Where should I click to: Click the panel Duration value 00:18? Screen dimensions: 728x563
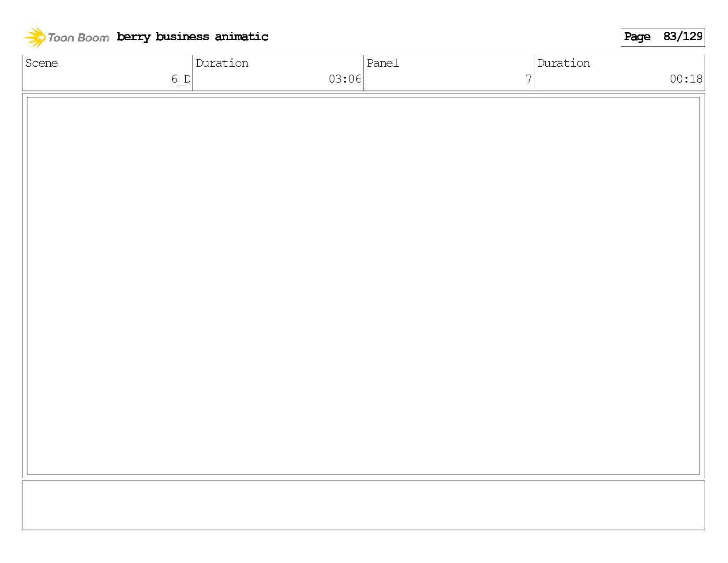click(686, 79)
